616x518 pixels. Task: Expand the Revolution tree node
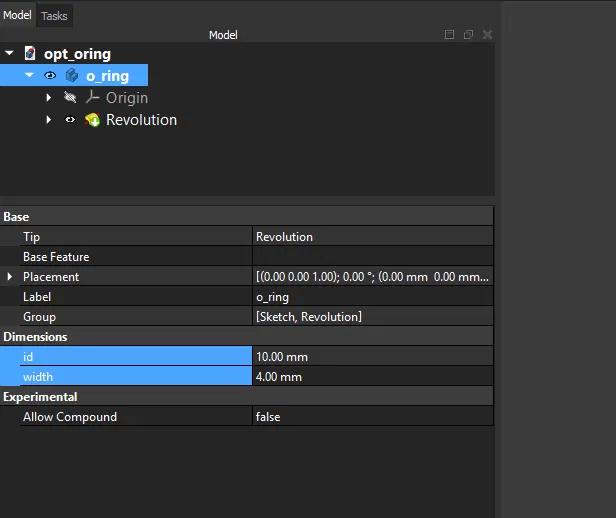(49, 120)
